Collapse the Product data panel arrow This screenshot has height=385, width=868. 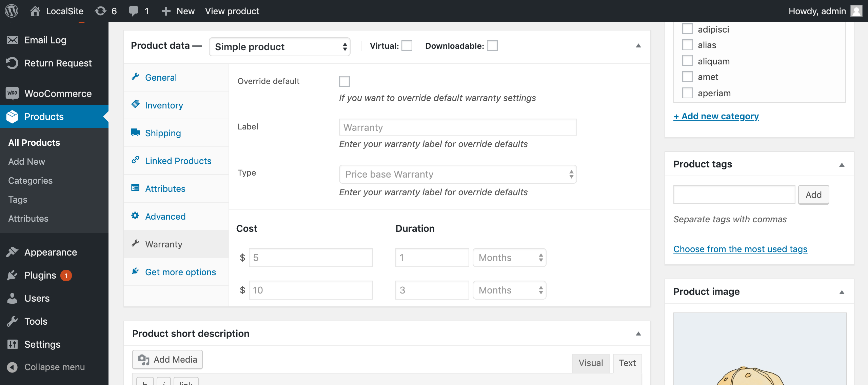point(638,45)
